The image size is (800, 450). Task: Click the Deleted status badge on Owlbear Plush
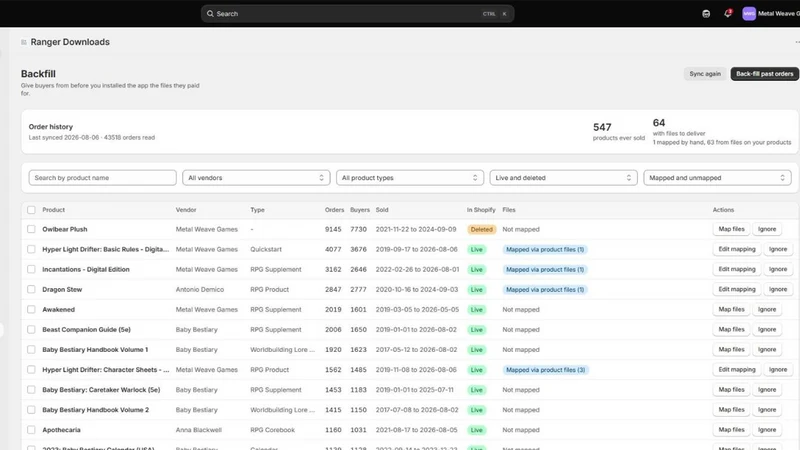click(481, 230)
